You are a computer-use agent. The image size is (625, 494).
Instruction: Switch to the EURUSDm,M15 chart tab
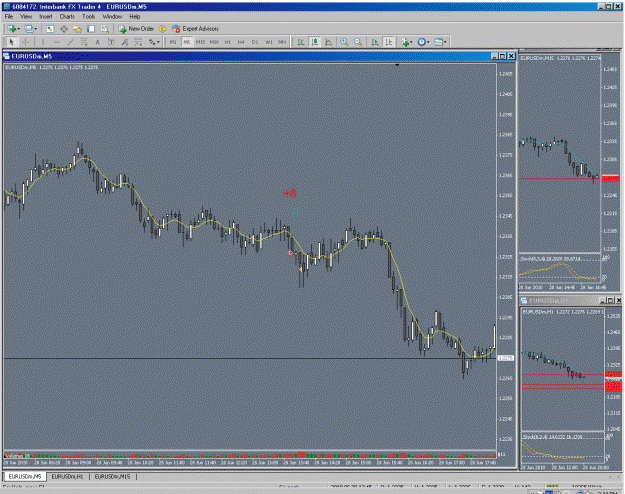[x=112, y=476]
